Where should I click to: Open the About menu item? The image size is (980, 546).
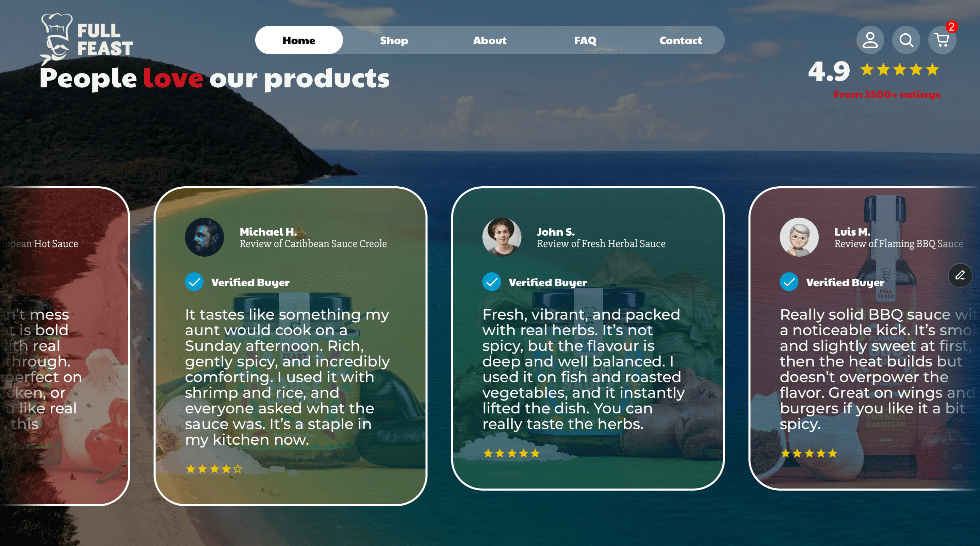point(490,40)
